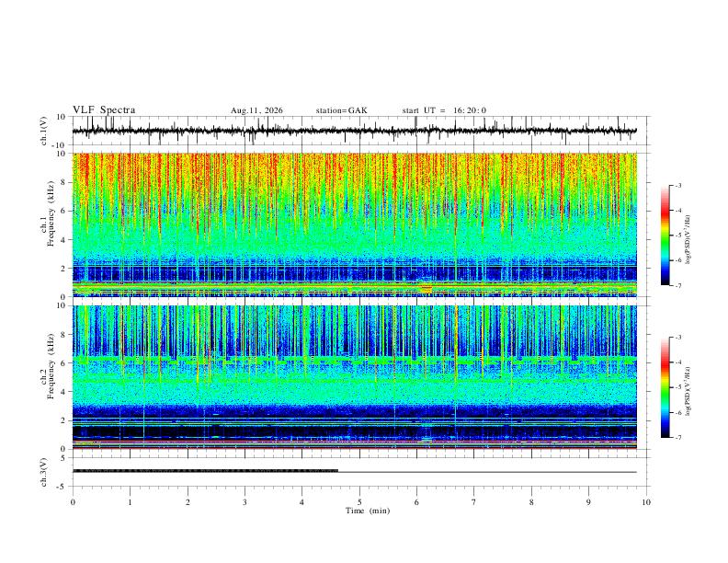Click the ch.2 spectrogram plot area

[x=355, y=377]
